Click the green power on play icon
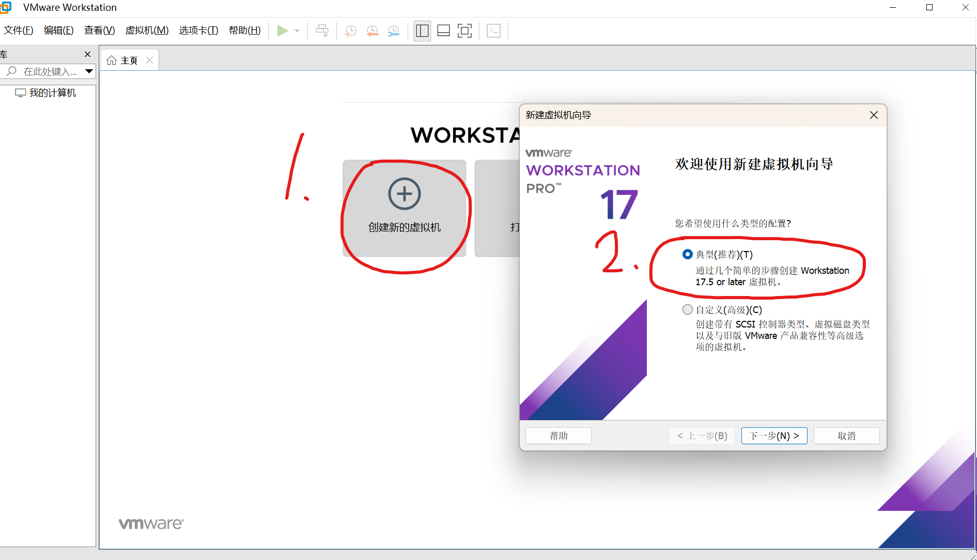The image size is (977, 560). pyautogui.click(x=282, y=31)
